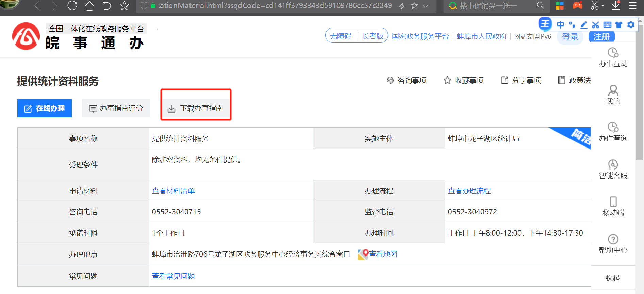The height and width of the screenshot is (294, 644).
Task: Open 办件查询 in sidebar
Action: 613,132
